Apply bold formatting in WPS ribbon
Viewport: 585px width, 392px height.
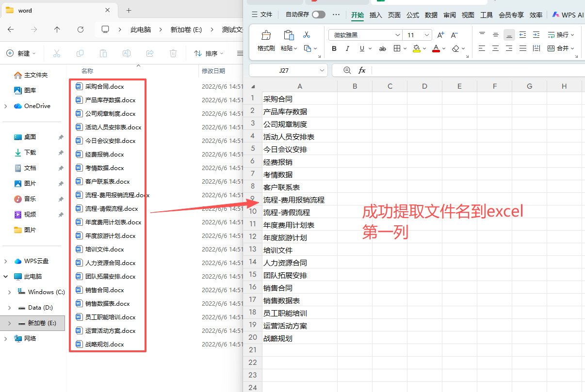pos(334,48)
